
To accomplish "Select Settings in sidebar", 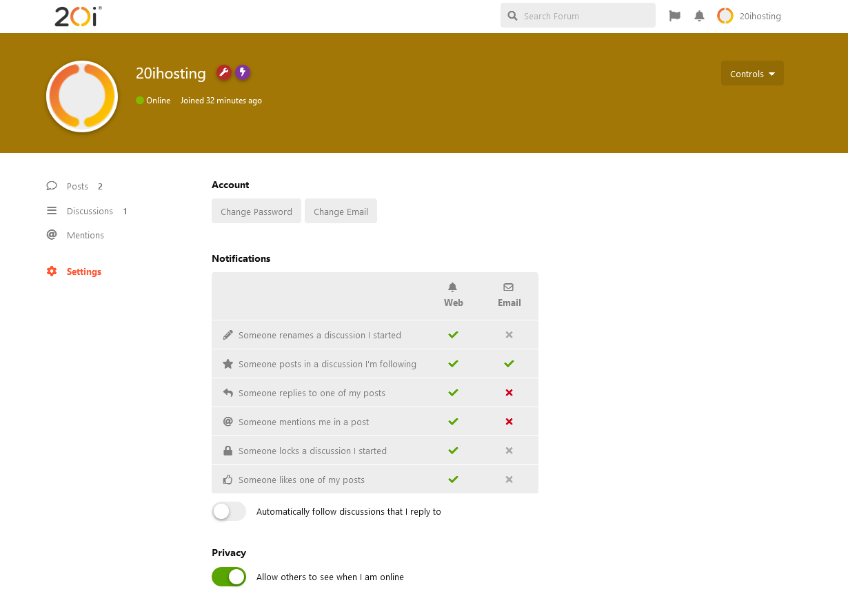I will tap(74, 271).
